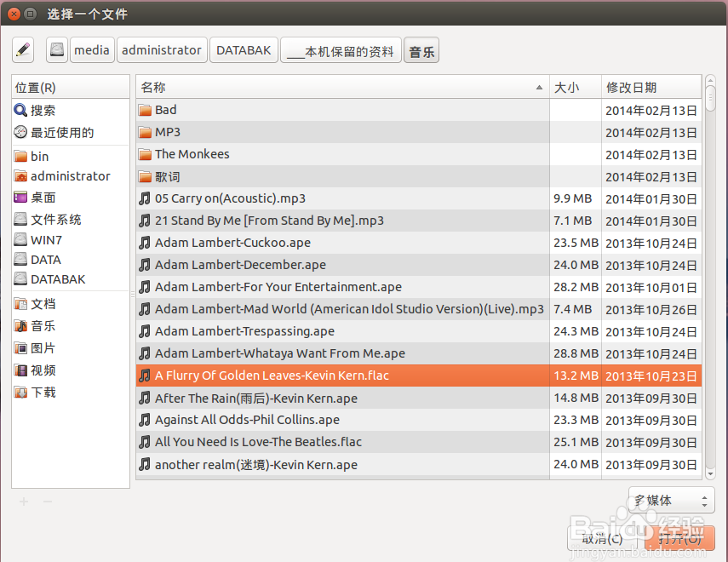This screenshot has height=562, width=728.
Task: Click the file list vertical scrollbar handle
Action: (710, 99)
